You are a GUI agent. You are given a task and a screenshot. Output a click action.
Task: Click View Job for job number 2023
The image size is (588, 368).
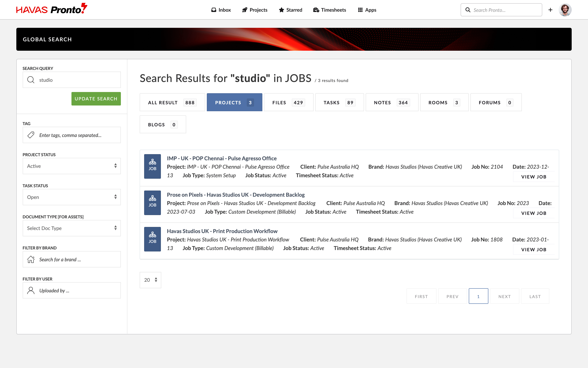[534, 213]
